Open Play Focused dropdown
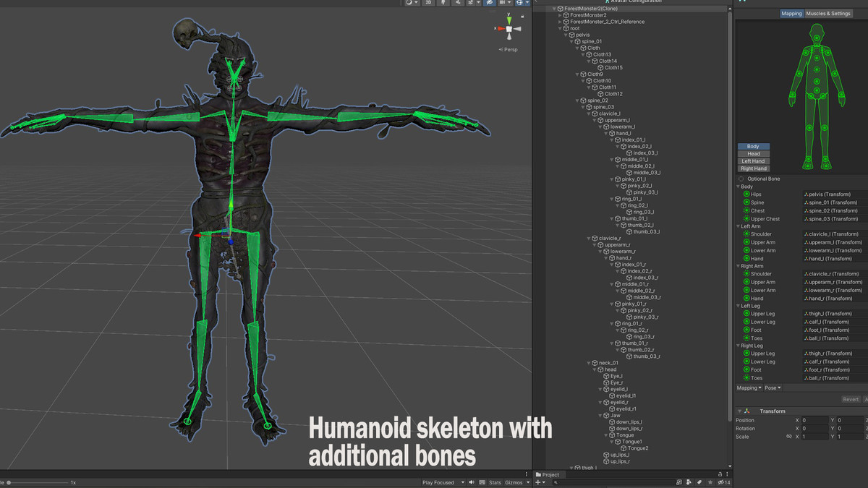Image resolution: width=868 pixels, height=488 pixels. tap(443, 482)
